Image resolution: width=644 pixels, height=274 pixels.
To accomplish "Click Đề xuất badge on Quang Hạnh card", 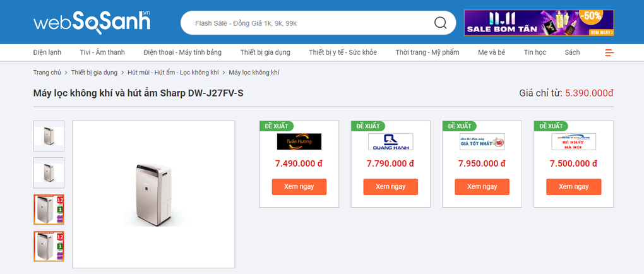I will (368, 126).
